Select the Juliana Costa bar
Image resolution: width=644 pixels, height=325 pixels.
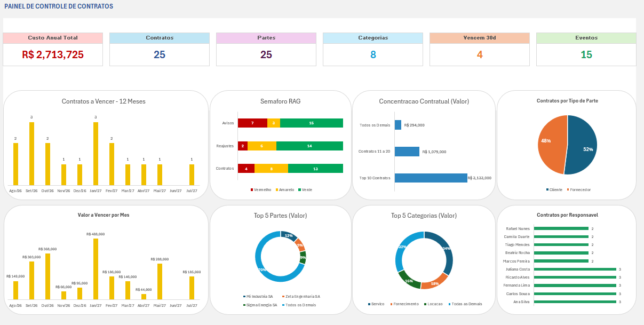[x=575, y=269]
